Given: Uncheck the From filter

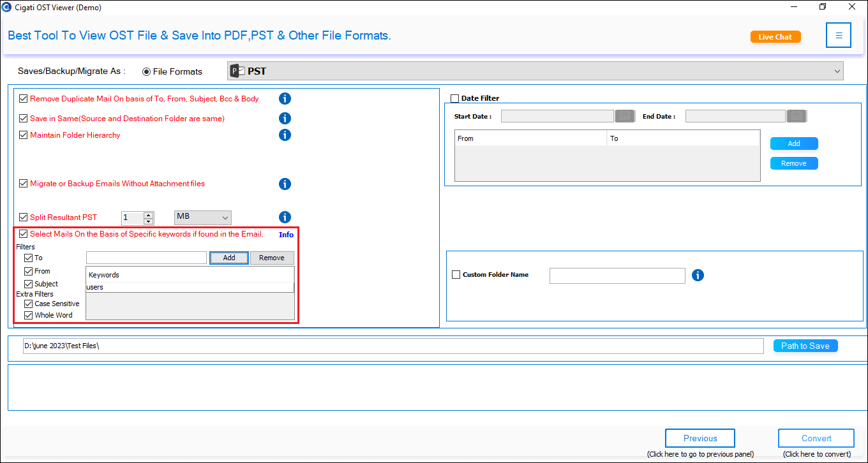Looking at the screenshot, I should tap(28, 272).
